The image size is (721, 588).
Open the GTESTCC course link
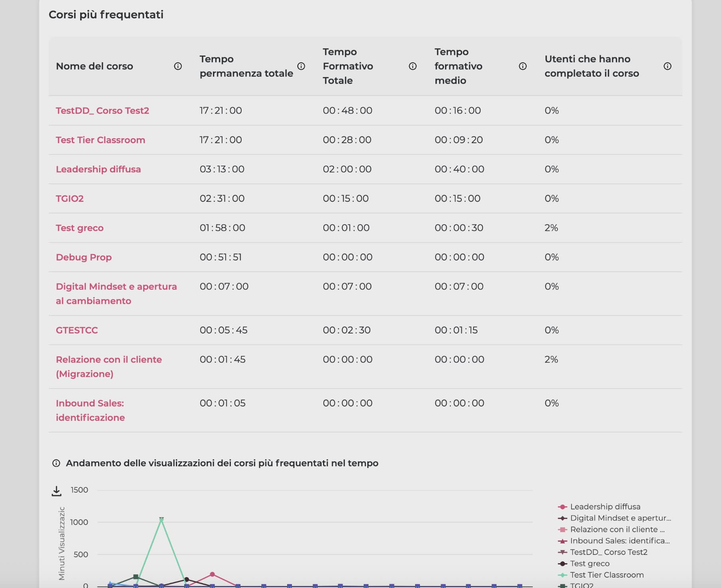tap(77, 330)
